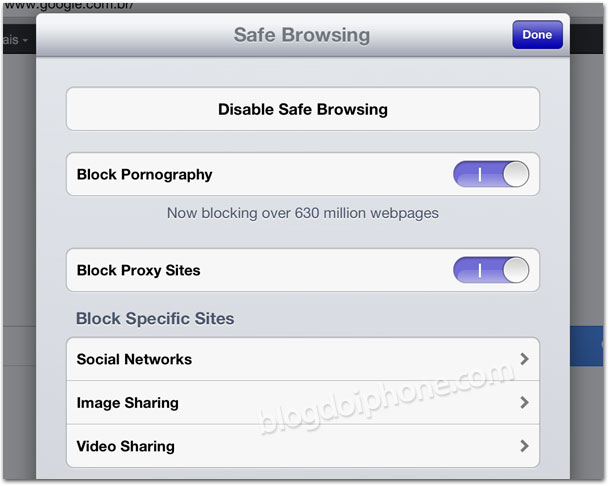Toggle the Block Pornography switch
This screenshot has width=610, height=486.
491,174
